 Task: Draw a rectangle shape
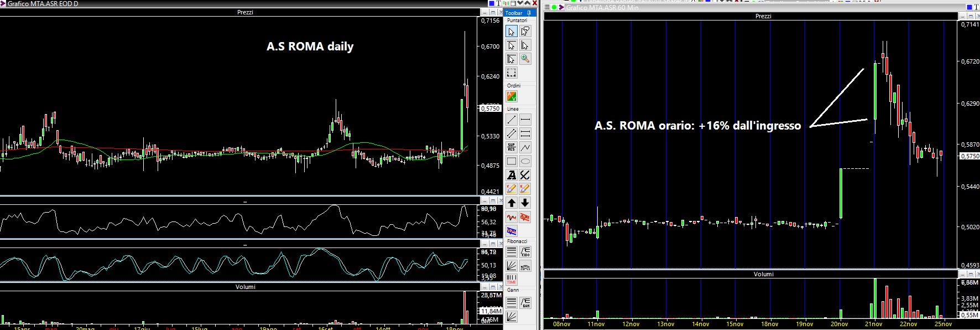512,162
